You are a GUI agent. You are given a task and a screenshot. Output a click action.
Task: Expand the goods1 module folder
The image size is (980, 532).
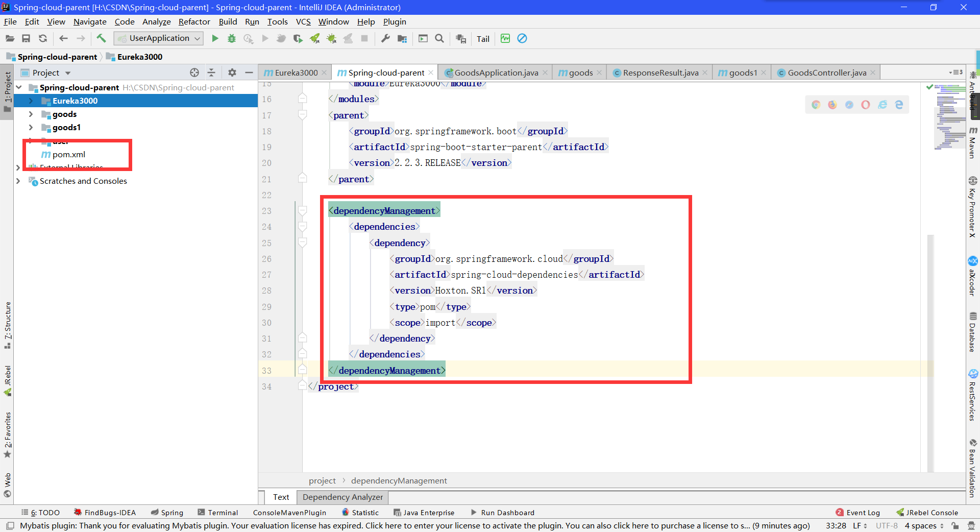(31, 127)
